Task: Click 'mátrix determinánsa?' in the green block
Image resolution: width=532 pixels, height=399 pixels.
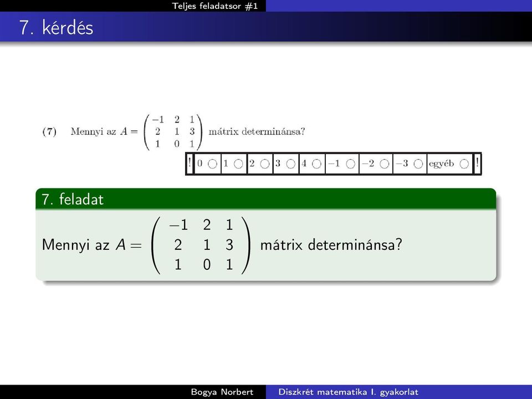Action: pyautogui.click(x=331, y=244)
